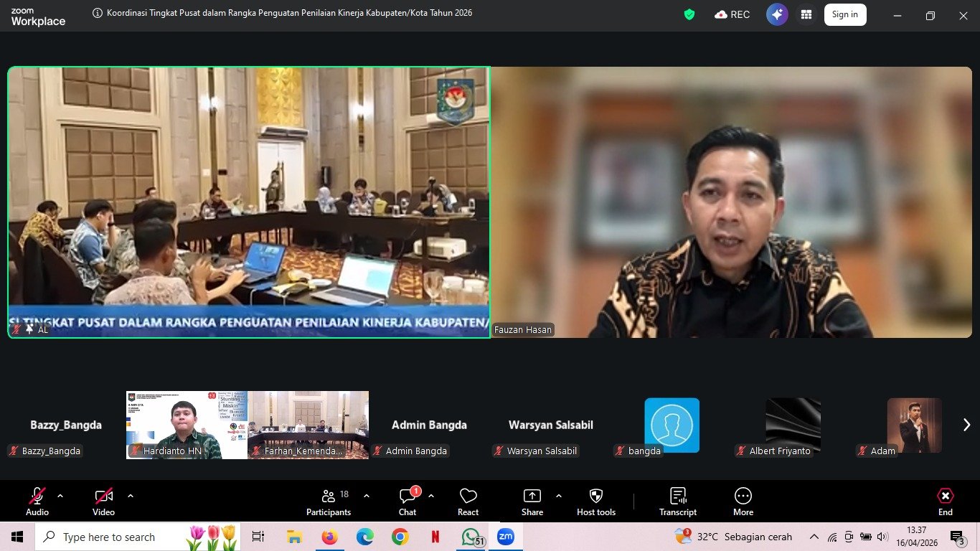Click the meeting info icon beside title
This screenshot has width=980, height=551.
coord(98,13)
